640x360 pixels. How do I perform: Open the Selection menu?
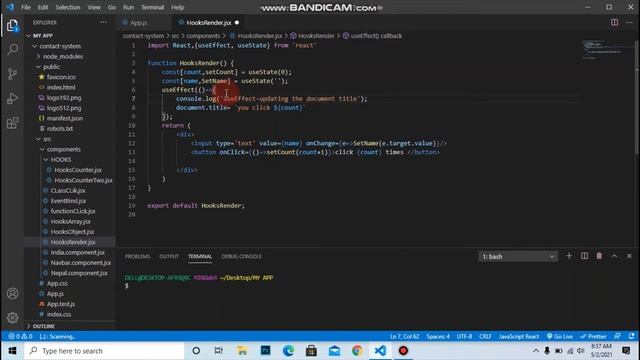(68, 7)
